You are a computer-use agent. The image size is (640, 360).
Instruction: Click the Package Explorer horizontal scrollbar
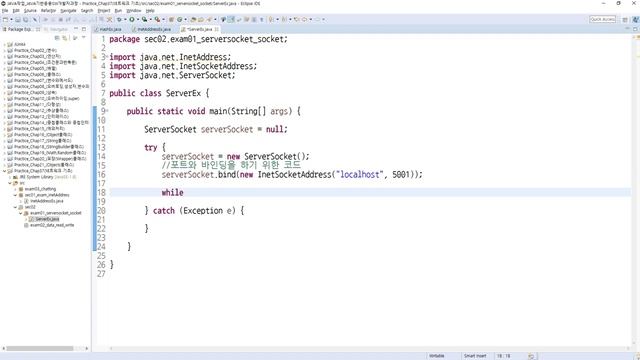(40, 349)
